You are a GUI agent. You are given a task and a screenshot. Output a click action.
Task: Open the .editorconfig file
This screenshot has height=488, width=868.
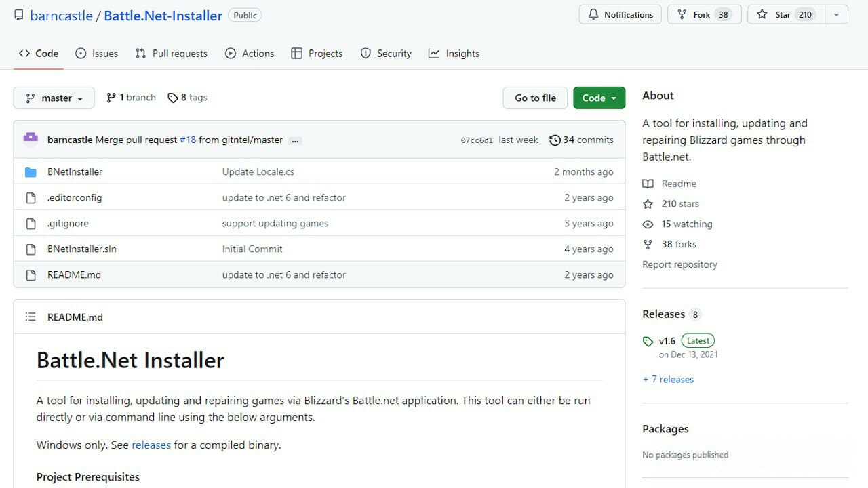pos(75,198)
